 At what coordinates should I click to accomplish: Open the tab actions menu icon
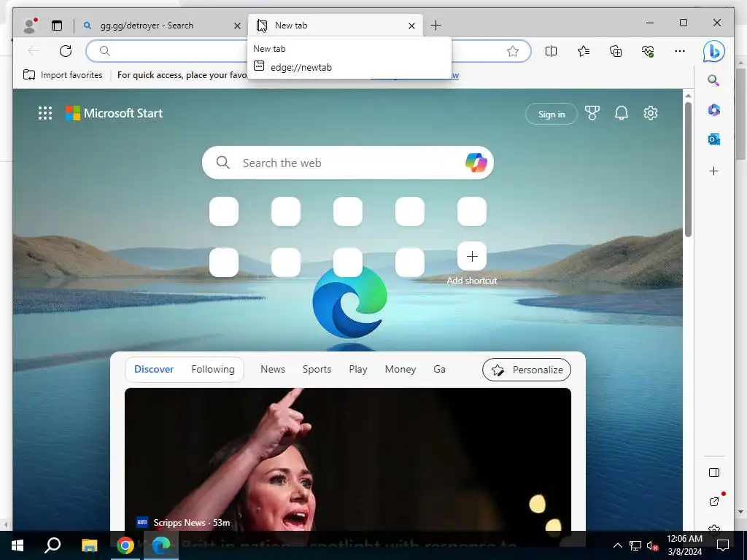(57, 26)
